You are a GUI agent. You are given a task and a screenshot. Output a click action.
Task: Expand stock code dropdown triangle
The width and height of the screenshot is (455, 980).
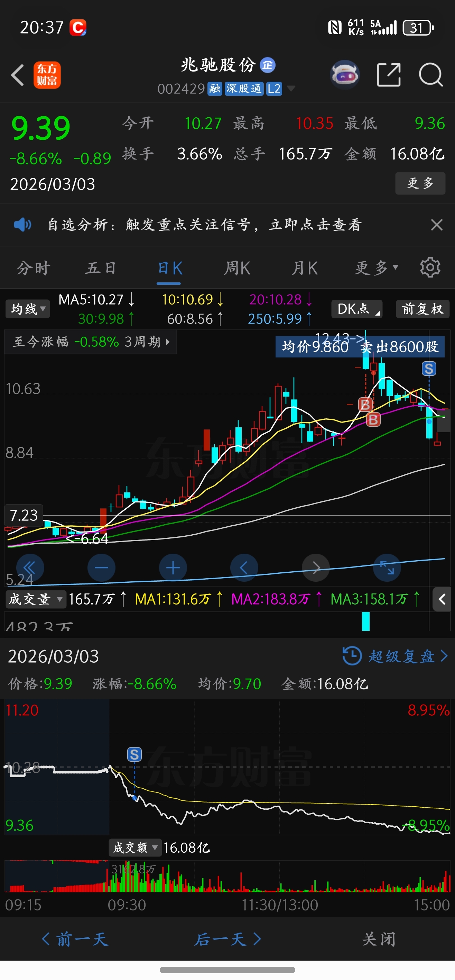click(291, 89)
